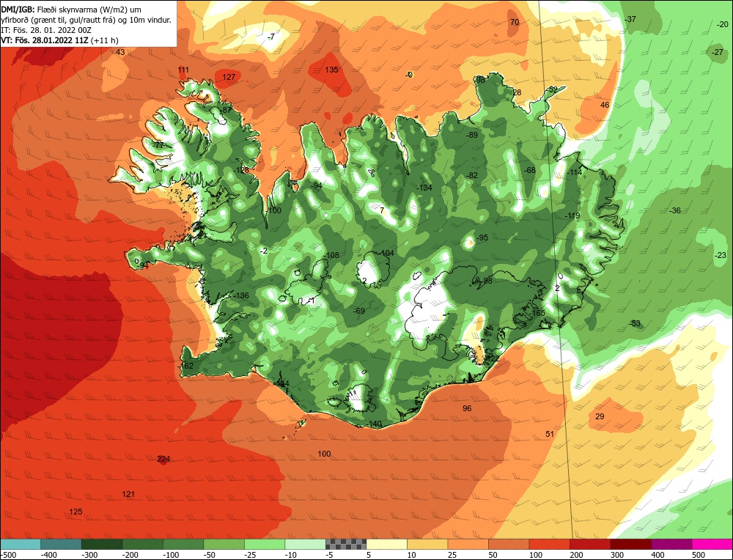Click the '-165' value in southeast Iceland
Screen dimensions: 733x560
click(x=538, y=313)
